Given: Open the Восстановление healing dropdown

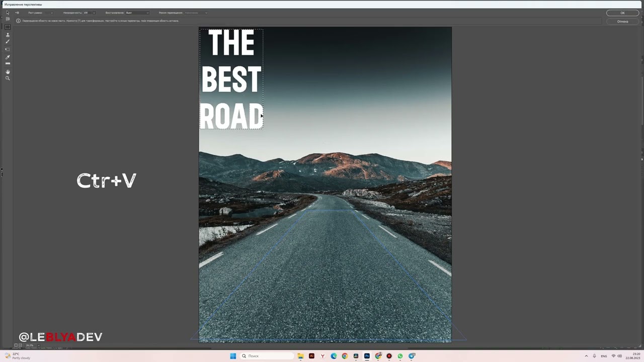Looking at the screenshot, I should click(147, 13).
